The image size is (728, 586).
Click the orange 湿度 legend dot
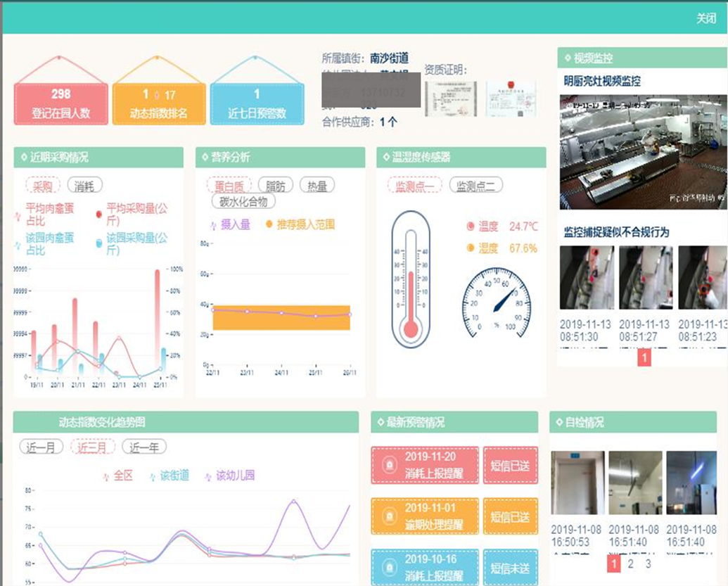click(471, 248)
